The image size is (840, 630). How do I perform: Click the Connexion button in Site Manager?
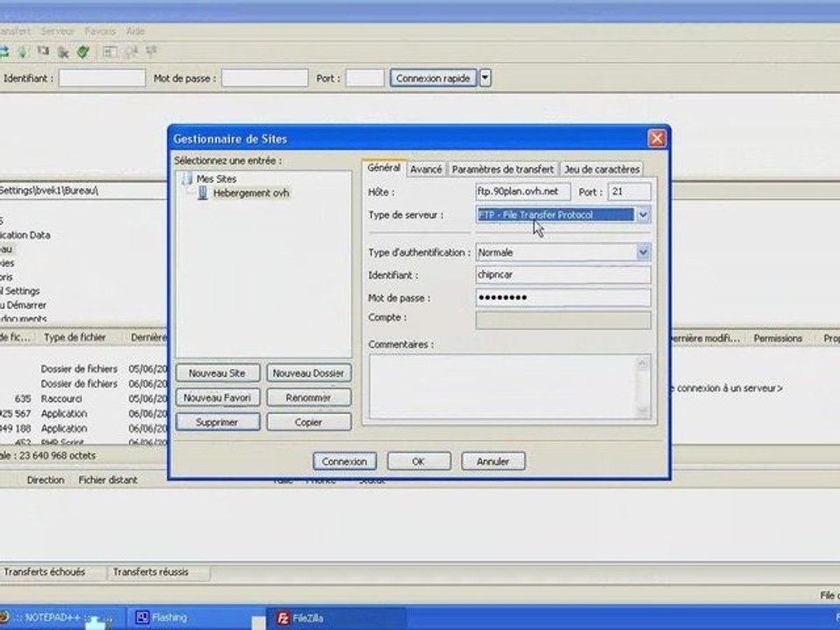tap(345, 461)
